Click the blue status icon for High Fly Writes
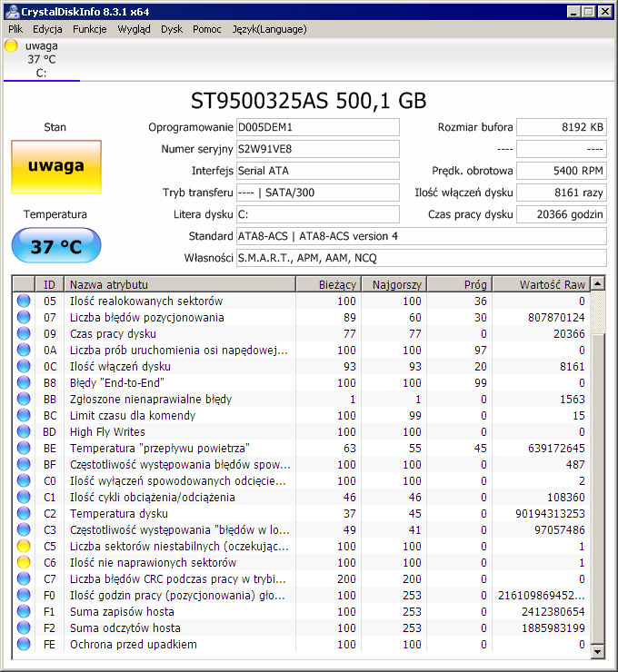This screenshot has height=672, width=618. coord(24,431)
